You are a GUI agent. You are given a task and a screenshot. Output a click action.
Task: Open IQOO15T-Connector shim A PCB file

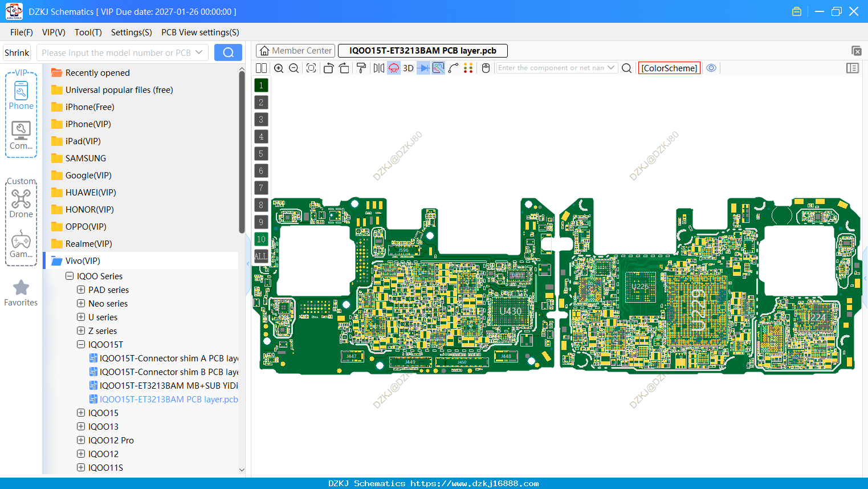click(164, 358)
